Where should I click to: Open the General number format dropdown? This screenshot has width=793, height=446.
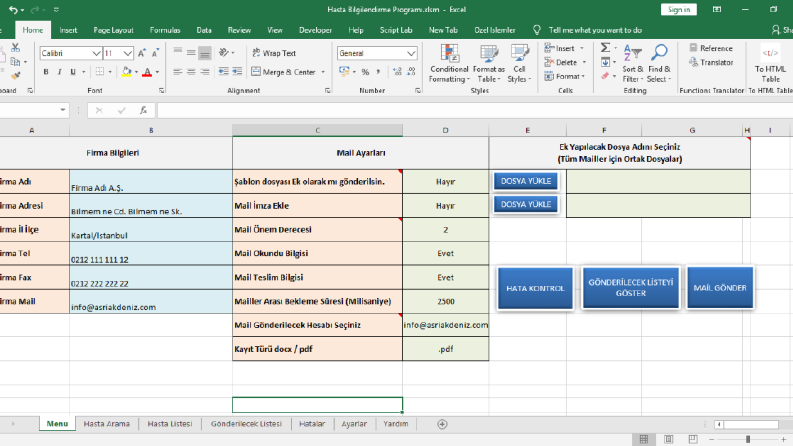pyautogui.click(x=411, y=53)
